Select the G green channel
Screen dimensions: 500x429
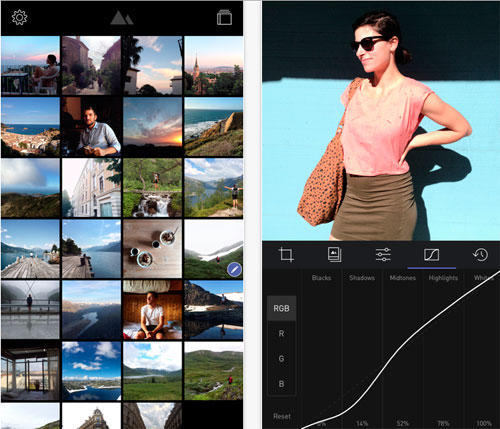[x=281, y=359]
